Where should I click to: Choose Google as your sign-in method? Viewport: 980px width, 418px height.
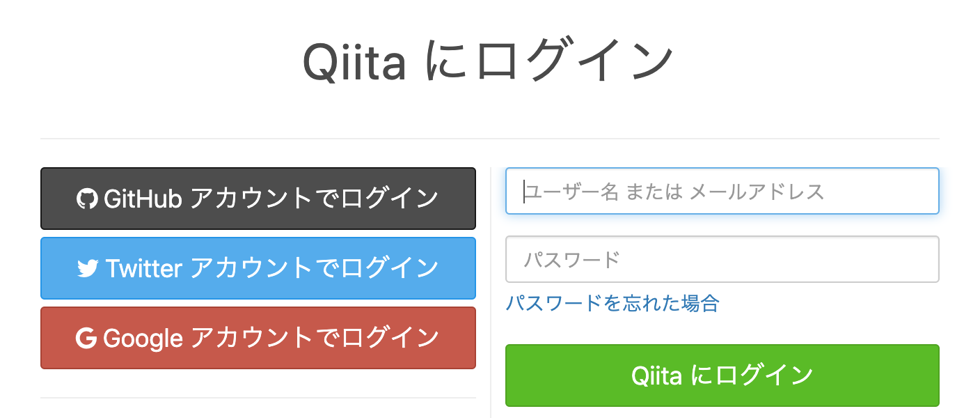258,338
